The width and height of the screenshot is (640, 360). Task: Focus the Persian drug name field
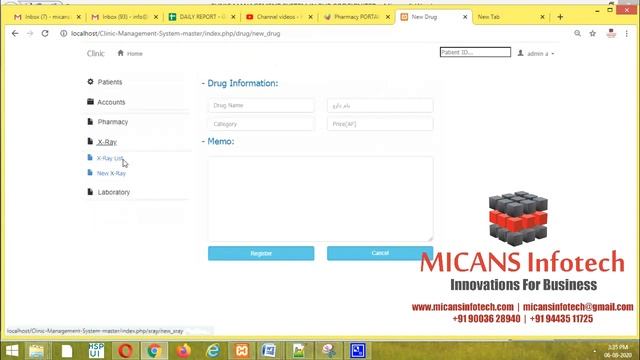(x=380, y=105)
